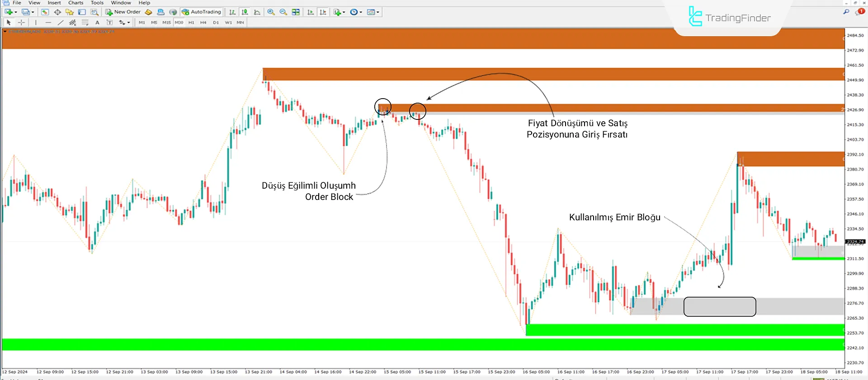Zoom out of the chart

coord(283,12)
